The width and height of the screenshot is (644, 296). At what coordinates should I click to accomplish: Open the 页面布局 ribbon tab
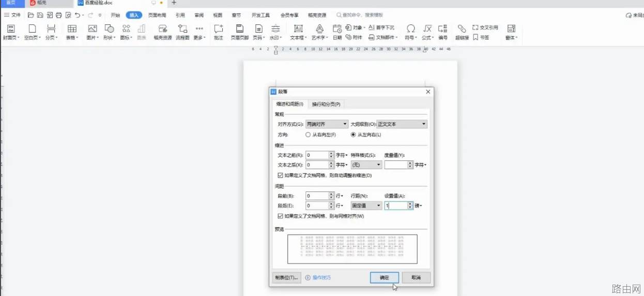[157, 16]
